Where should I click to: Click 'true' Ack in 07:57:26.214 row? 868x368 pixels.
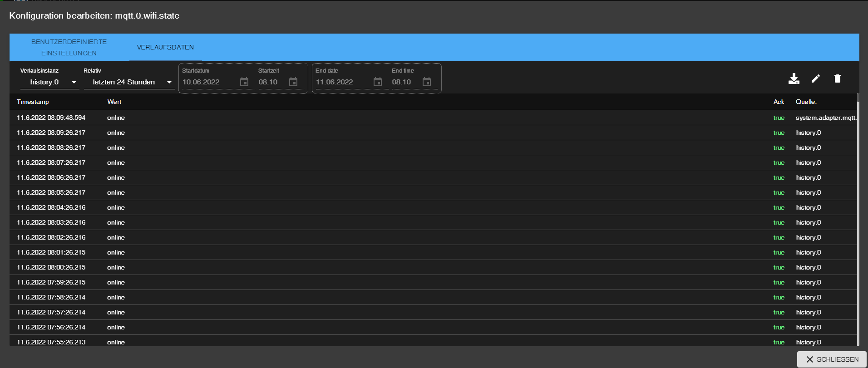click(x=779, y=312)
